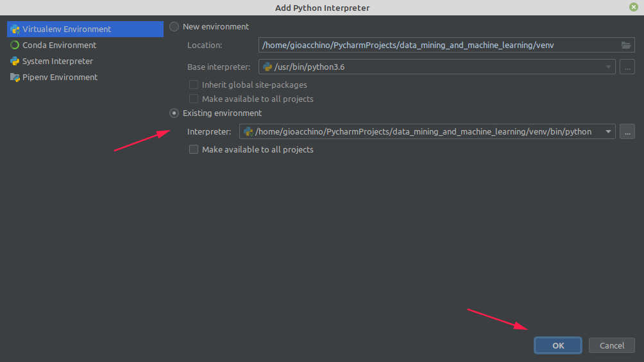Open the Base interpreter dropdown
This screenshot has width=644, height=362.
click(x=437, y=67)
